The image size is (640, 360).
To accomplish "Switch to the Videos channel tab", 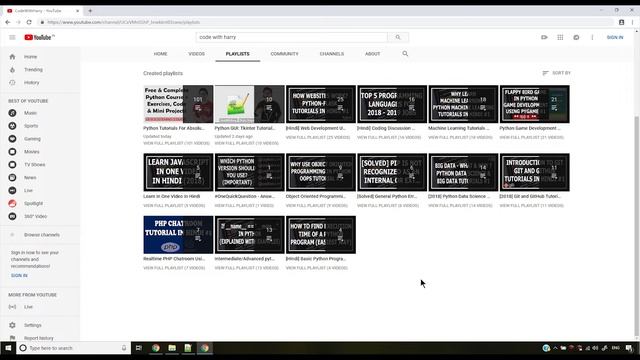I will [196, 54].
